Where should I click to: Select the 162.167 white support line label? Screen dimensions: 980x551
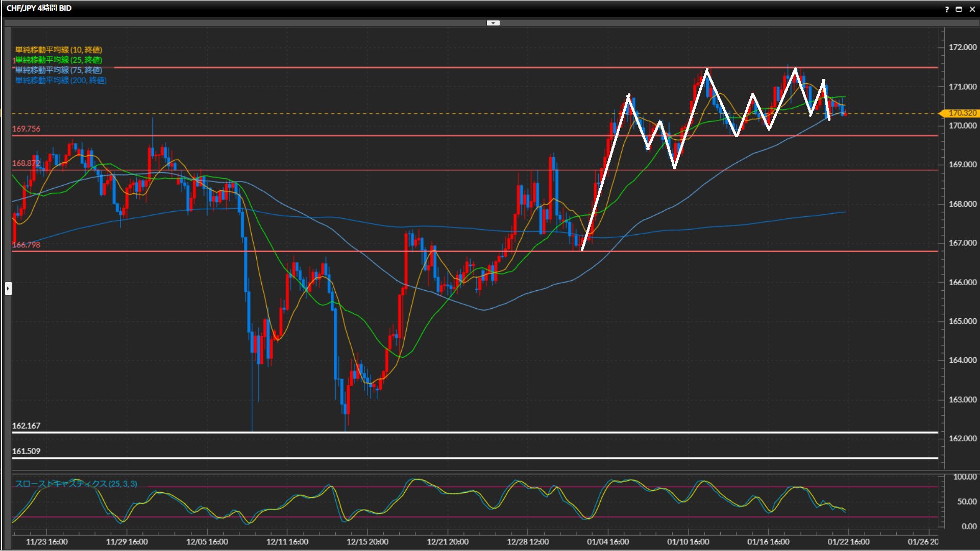point(26,425)
